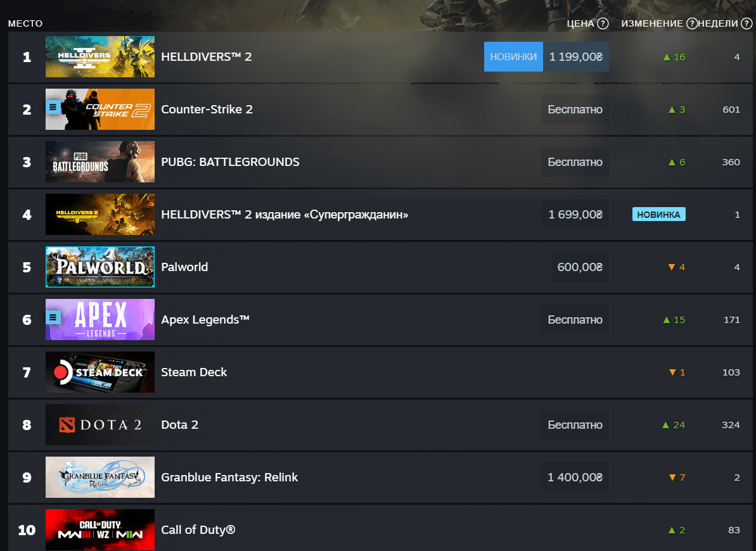Open the Dota 2 title link
756x551 pixels.
pyautogui.click(x=179, y=425)
